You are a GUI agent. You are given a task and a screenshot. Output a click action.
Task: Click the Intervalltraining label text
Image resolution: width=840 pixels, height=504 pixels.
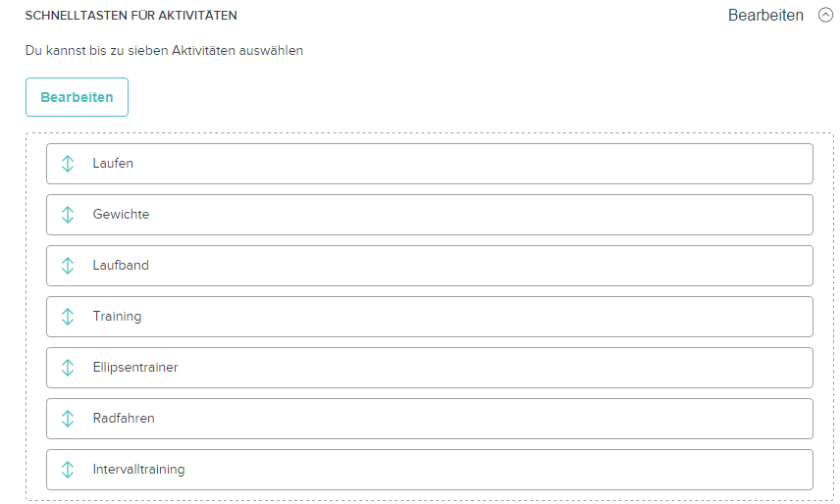click(x=138, y=470)
